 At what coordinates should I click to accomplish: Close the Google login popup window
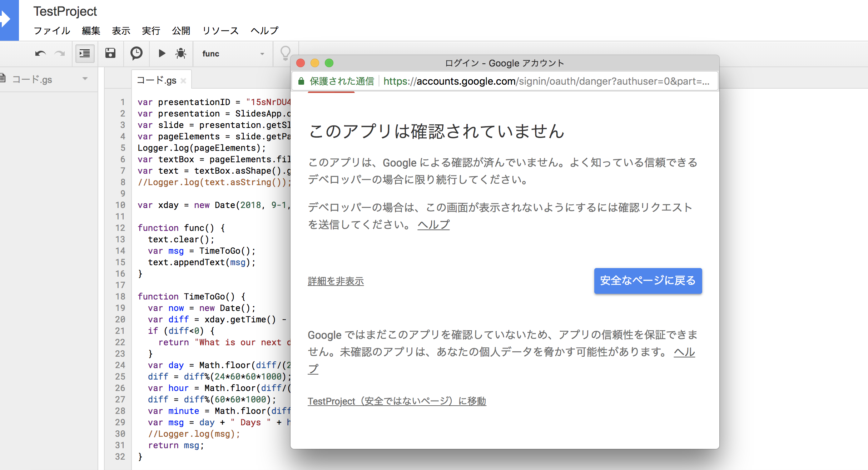pyautogui.click(x=301, y=63)
